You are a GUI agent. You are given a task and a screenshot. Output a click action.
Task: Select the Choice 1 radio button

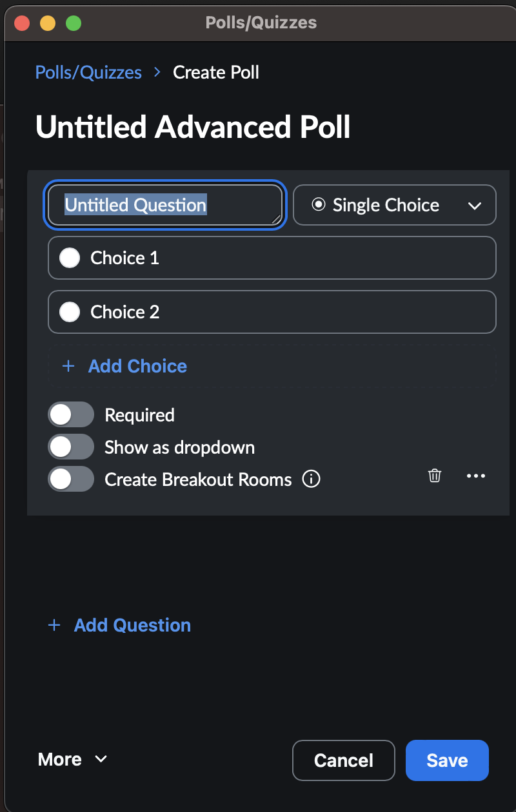click(x=69, y=258)
